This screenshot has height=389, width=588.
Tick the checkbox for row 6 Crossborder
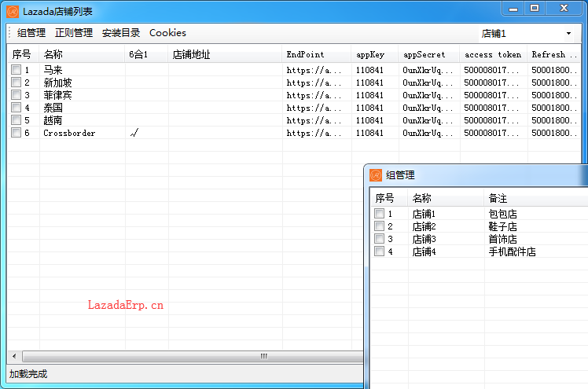(17, 133)
